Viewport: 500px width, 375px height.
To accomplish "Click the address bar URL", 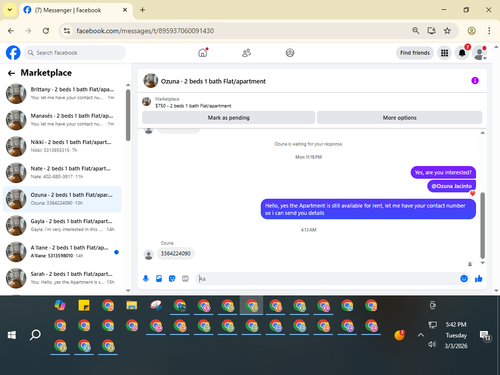I will coord(145,31).
